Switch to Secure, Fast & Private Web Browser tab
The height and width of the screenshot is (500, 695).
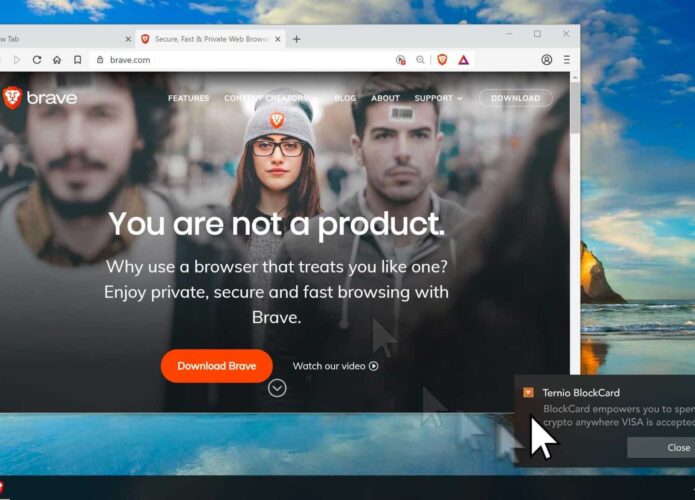(x=210, y=39)
